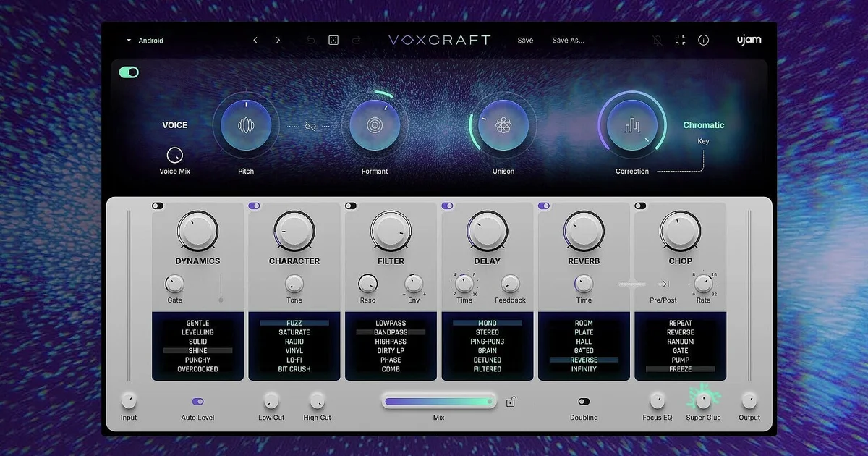Click the ujam logo

[x=749, y=41]
